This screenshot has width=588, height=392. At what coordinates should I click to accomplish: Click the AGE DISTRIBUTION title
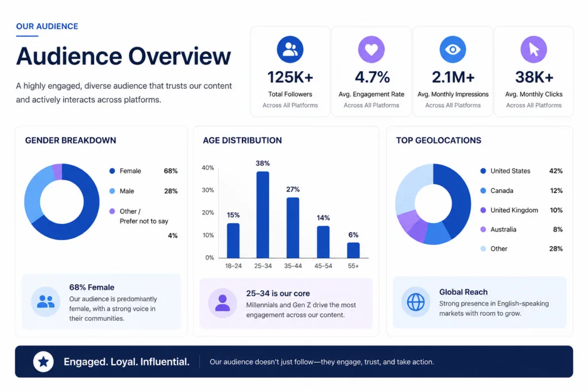242,140
